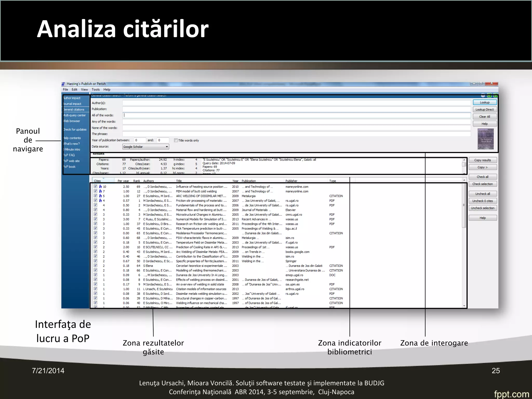Click the Check selection button
Screen dimensions: 532x399
[x=483, y=184]
